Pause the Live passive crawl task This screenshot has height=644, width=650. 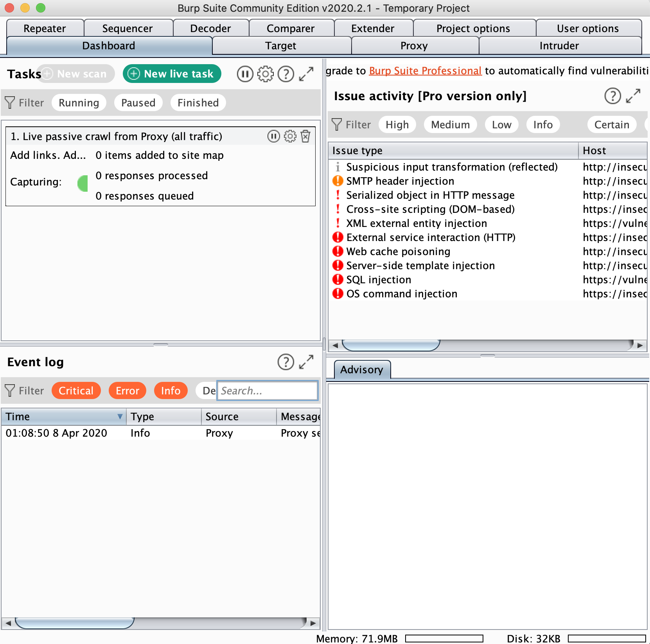tap(274, 136)
